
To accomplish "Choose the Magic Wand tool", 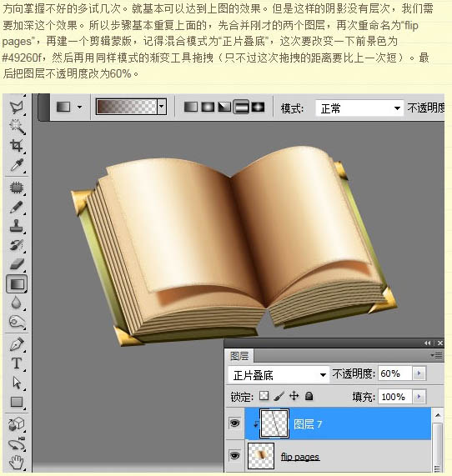I will [x=17, y=126].
